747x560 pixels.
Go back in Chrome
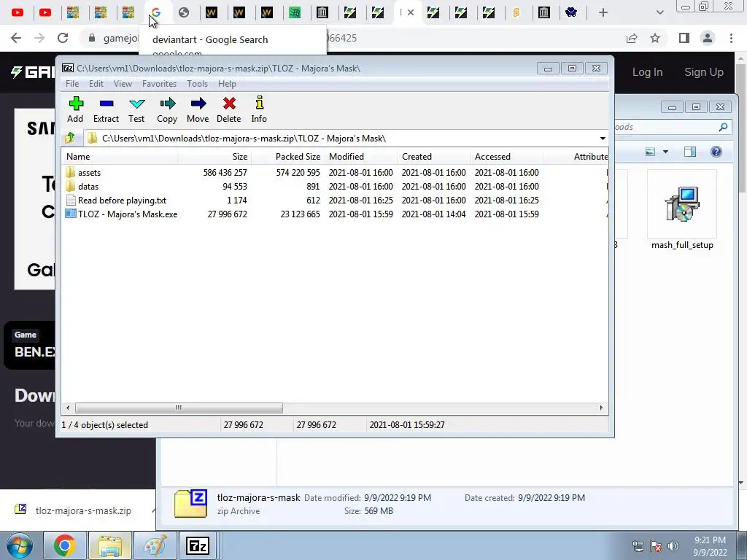(x=16, y=38)
